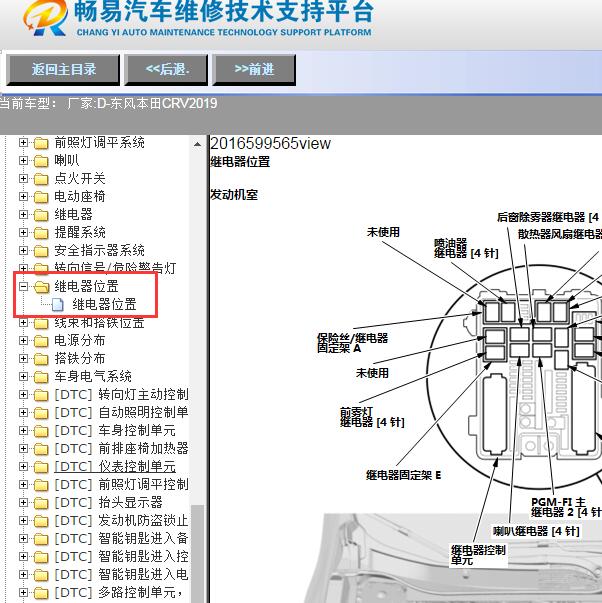This screenshot has width=602, height=603.
Task: Expand the 电动座椅 tree node
Action: 23,197
